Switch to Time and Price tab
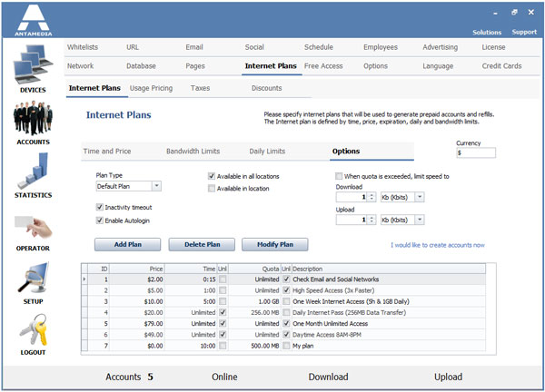The height and width of the screenshot is (392, 545). [107, 152]
